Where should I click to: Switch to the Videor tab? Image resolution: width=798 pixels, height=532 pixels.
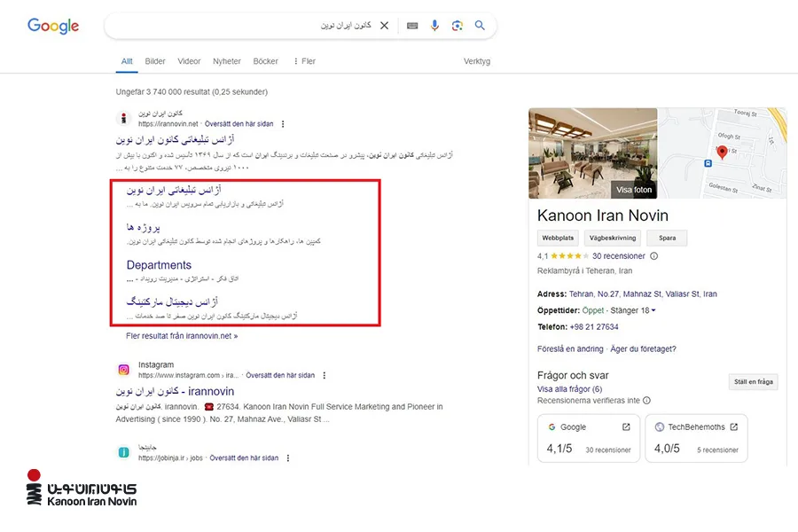point(189,61)
